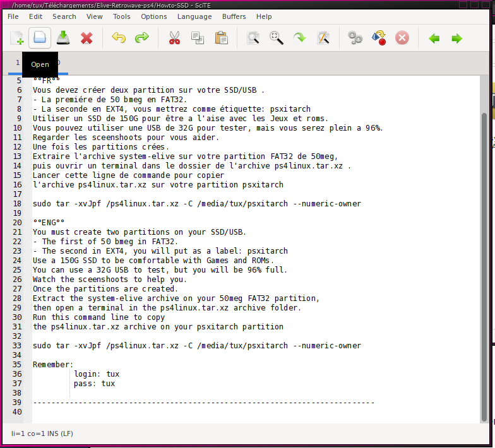This screenshot has width=495, height=448.
Task: Save the file with the green arrow icon
Action: (x=63, y=38)
